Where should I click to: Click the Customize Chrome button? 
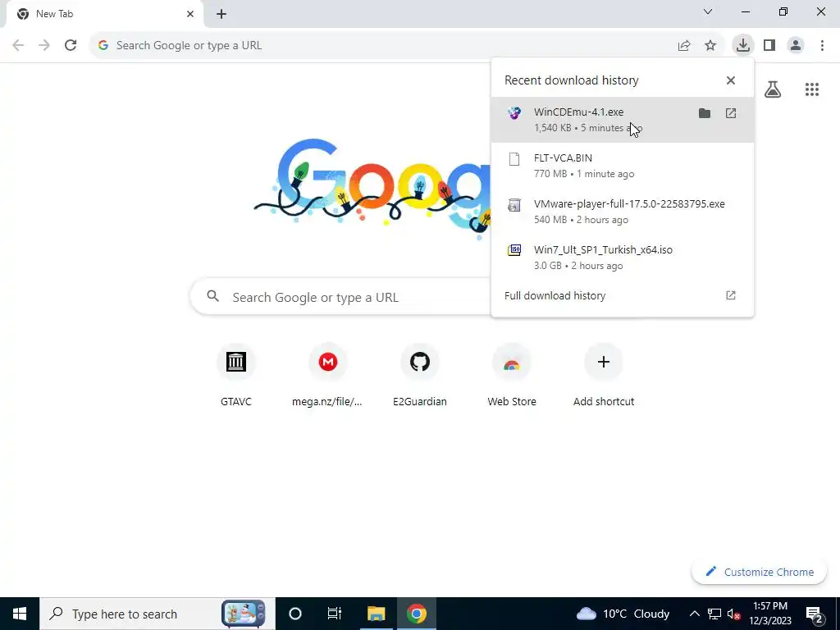(x=759, y=572)
